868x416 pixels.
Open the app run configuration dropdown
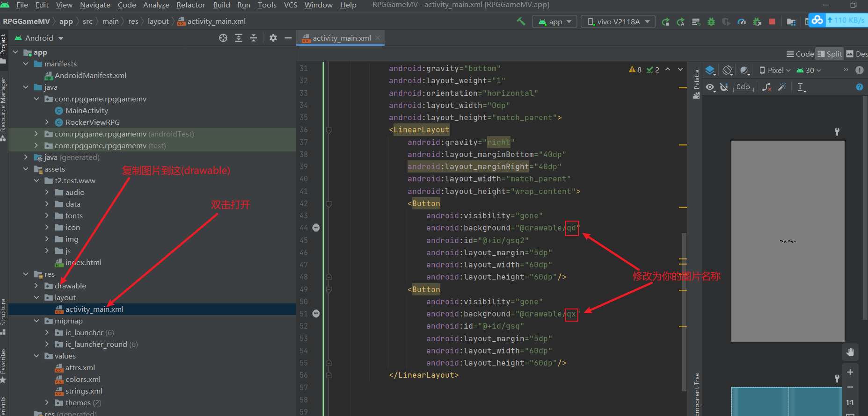[x=555, y=22]
